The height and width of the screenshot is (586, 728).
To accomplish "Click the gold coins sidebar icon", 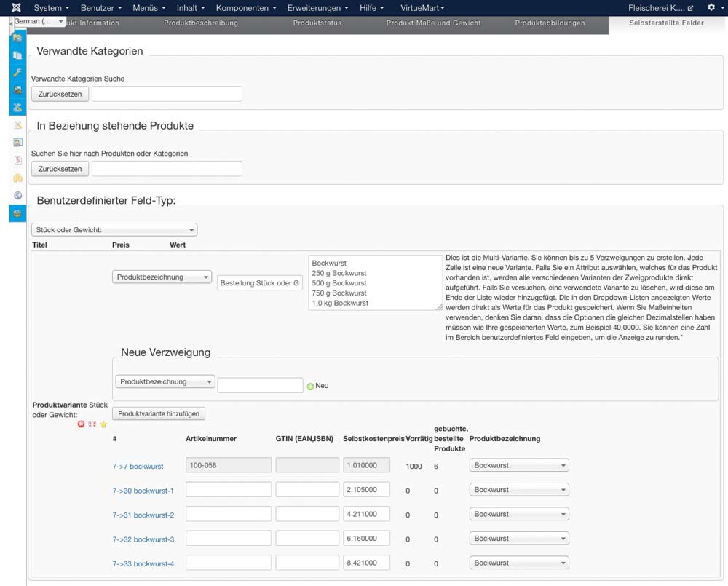I will pos(18,178).
